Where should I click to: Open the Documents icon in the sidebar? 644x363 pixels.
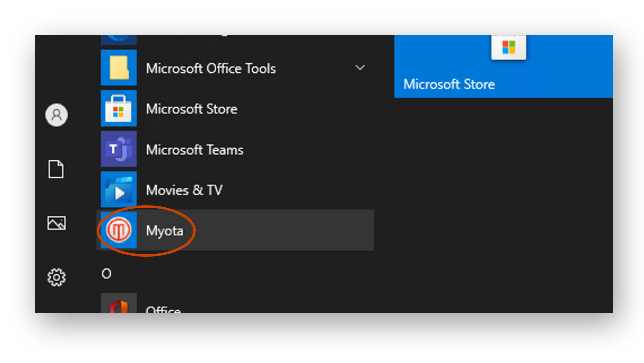[56, 169]
